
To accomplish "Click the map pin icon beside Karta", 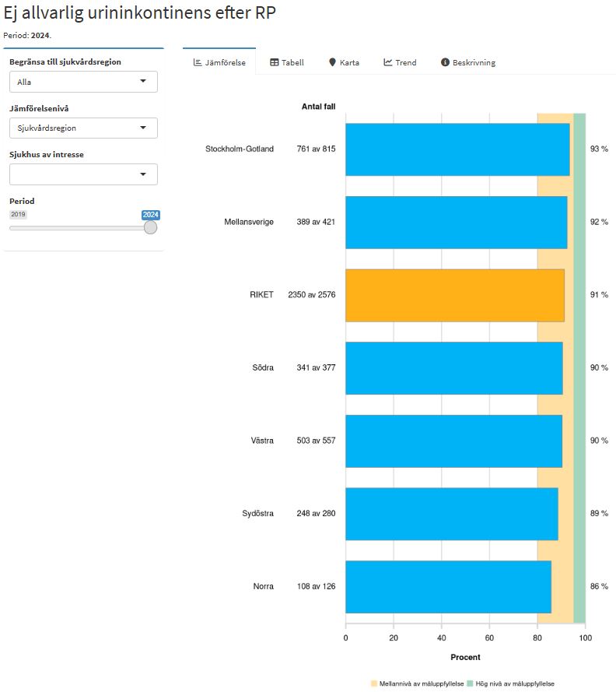I will pyautogui.click(x=332, y=62).
